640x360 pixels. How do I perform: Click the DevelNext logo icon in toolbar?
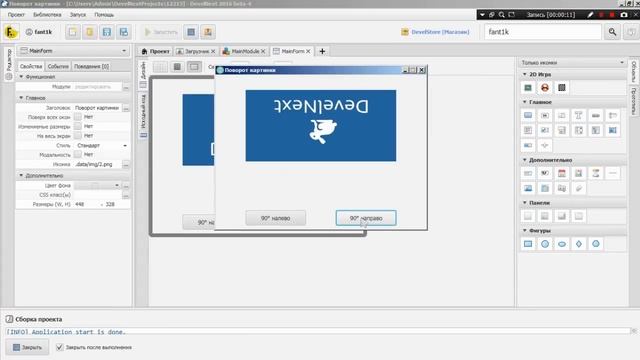11,32
